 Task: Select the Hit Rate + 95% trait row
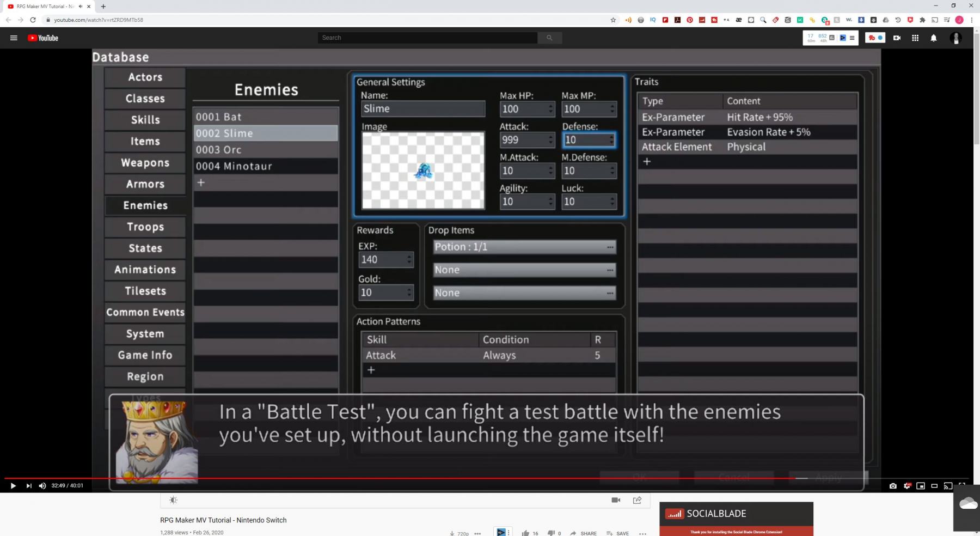(x=748, y=118)
